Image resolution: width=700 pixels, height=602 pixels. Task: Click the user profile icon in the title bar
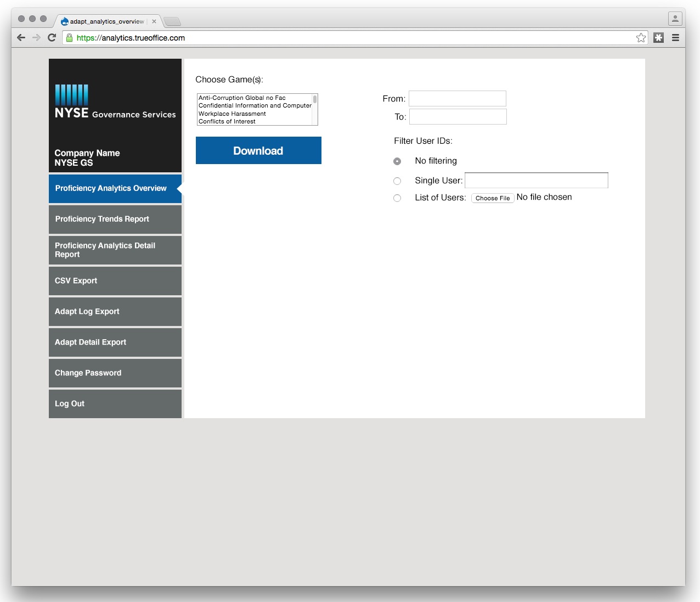675,19
